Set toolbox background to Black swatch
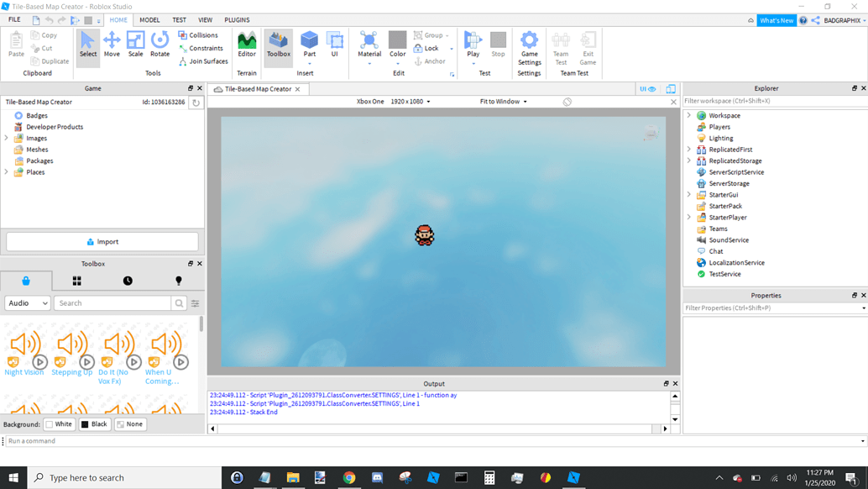Viewport: 868px width, 489px height. pyautogui.click(x=94, y=424)
